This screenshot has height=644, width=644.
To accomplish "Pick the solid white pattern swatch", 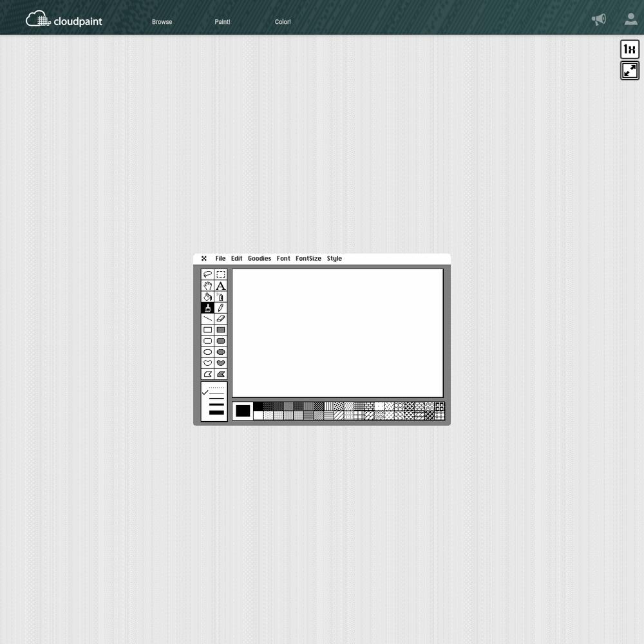I will 258,415.
